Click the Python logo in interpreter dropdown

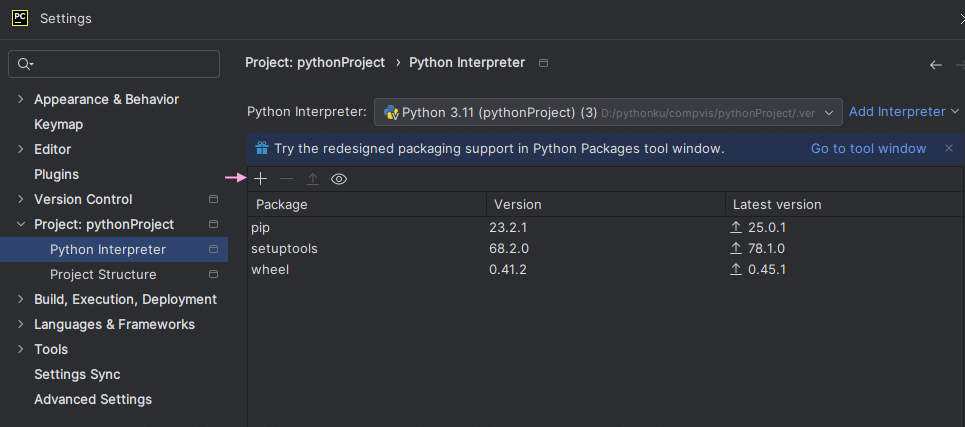pos(391,113)
